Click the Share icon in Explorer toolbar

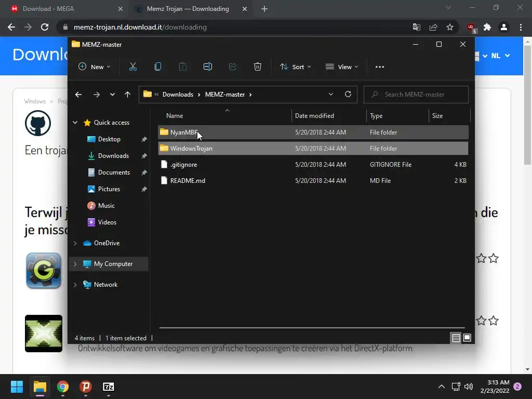coord(233,67)
